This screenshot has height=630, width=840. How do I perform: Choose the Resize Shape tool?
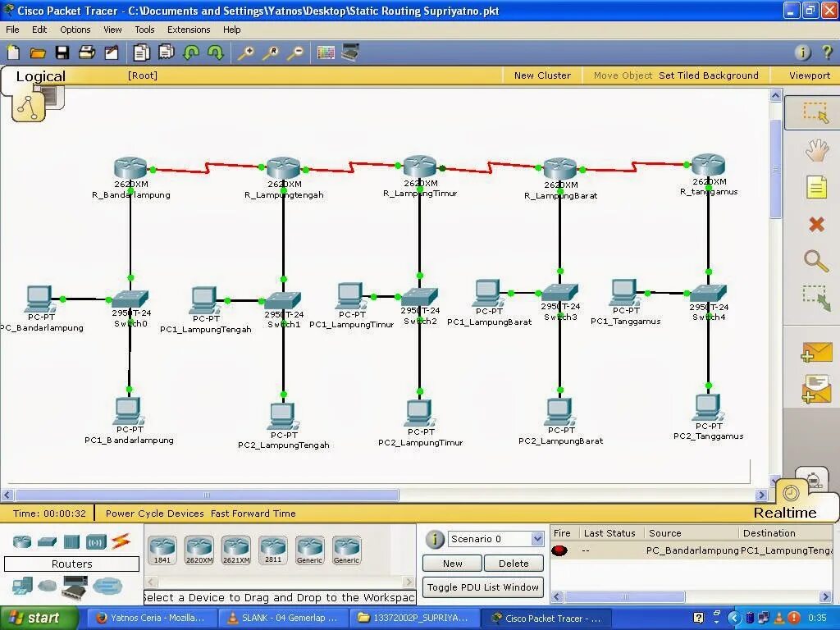click(816, 299)
